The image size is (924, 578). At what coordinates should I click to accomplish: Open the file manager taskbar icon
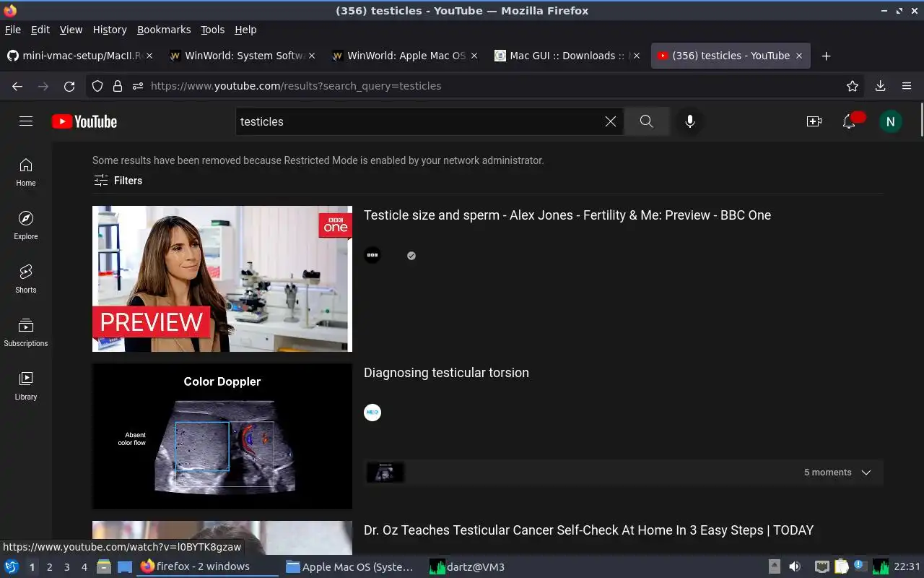pos(104,566)
